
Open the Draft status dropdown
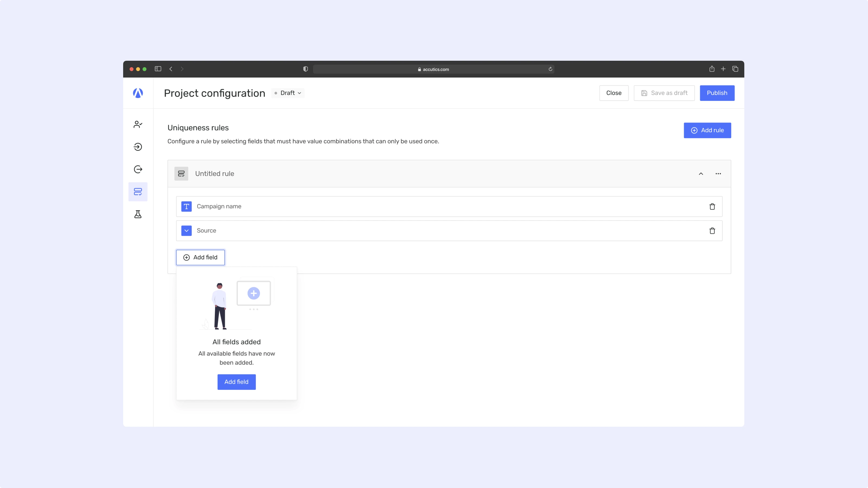pos(288,93)
